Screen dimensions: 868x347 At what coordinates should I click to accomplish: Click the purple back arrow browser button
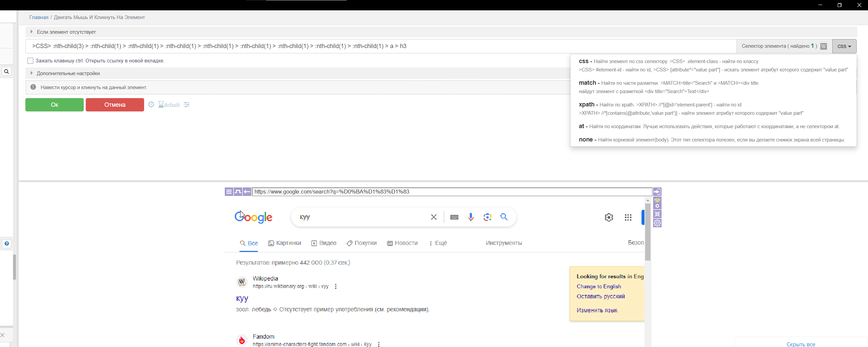pos(247,192)
